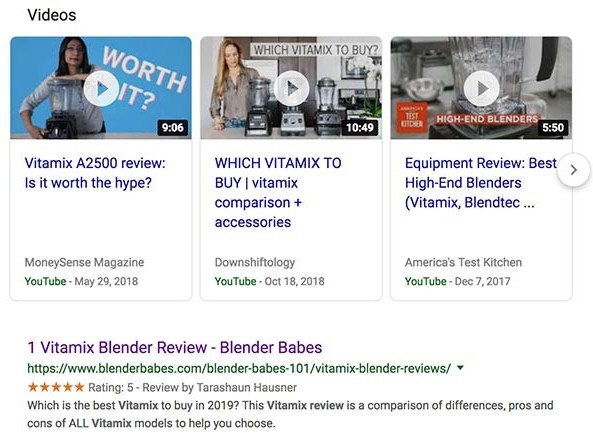Click the 'Downshiftology' channel name

click(x=255, y=262)
